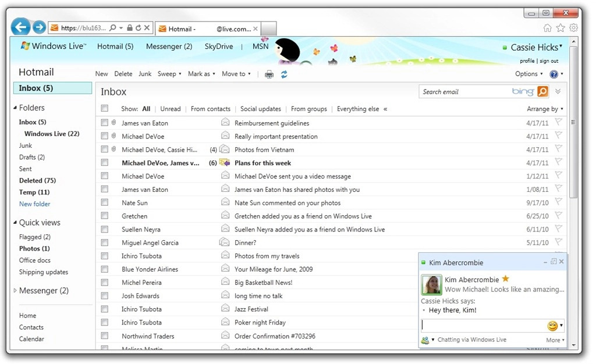Click the browser back arrow button

(x=20, y=27)
